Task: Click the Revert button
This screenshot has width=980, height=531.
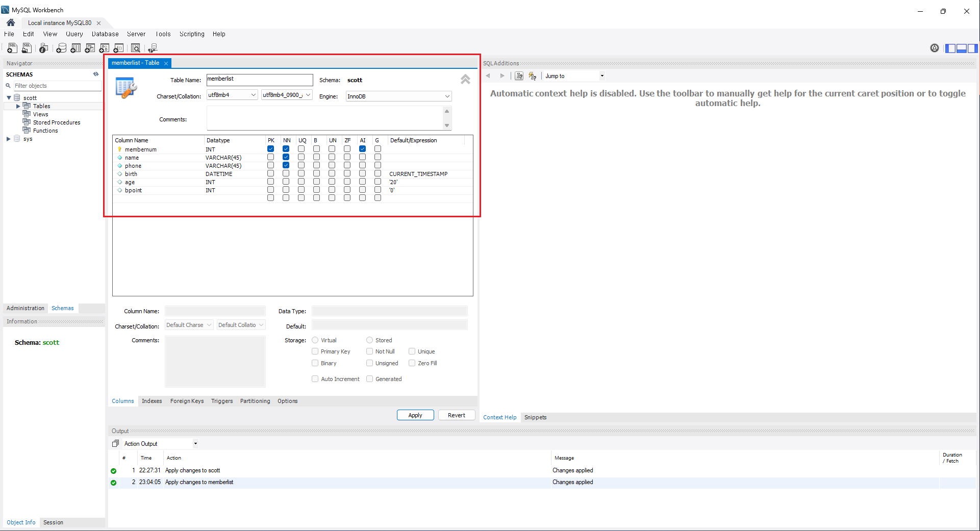Action: point(457,415)
